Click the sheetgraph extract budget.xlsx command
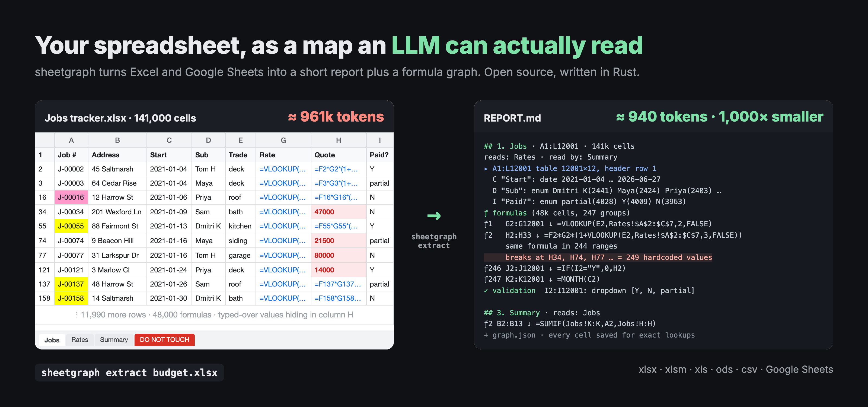The height and width of the screenshot is (407, 868). 129,373
